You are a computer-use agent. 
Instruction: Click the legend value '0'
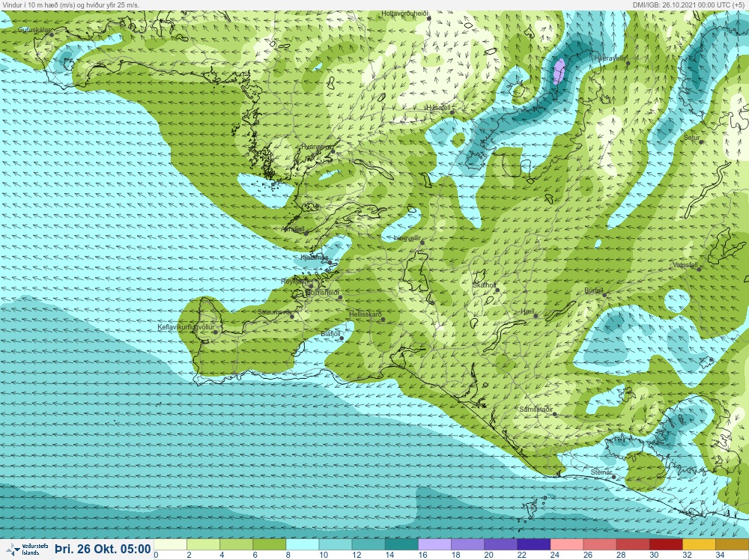[x=156, y=556]
